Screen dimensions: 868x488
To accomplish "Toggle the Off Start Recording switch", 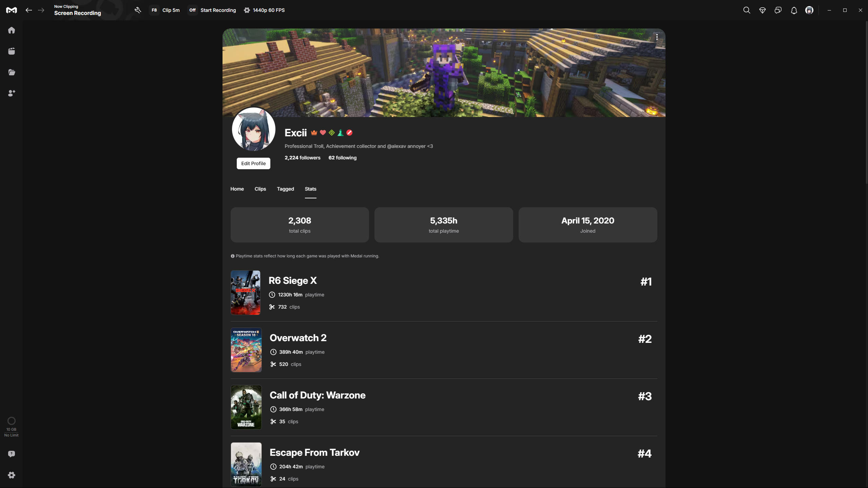I will click(192, 10).
